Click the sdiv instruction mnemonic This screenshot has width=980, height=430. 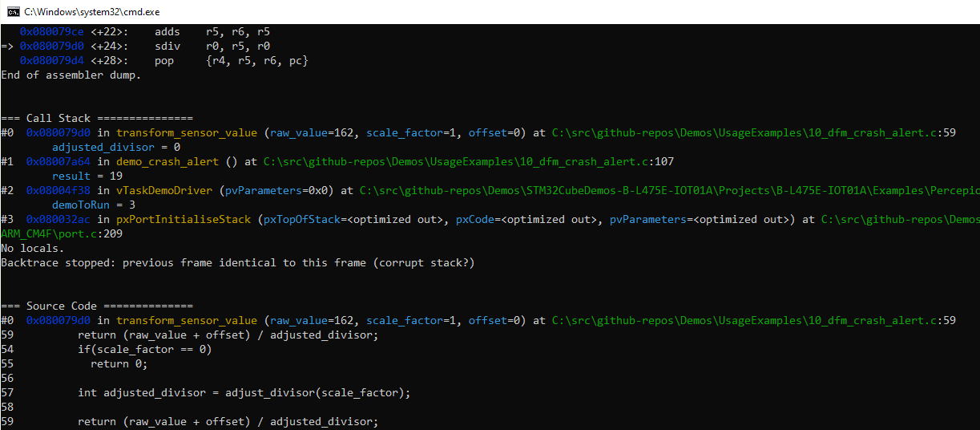pyautogui.click(x=167, y=46)
